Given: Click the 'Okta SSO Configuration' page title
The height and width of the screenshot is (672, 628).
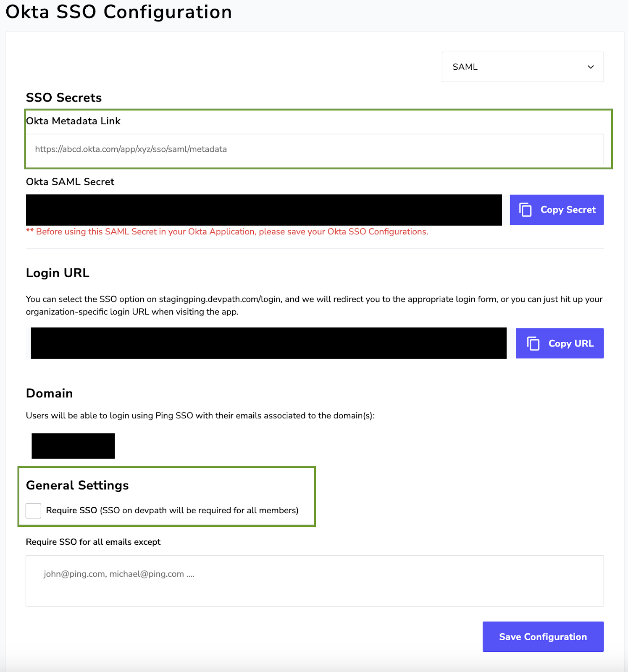Looking at the screenshot, I should 119,12.
